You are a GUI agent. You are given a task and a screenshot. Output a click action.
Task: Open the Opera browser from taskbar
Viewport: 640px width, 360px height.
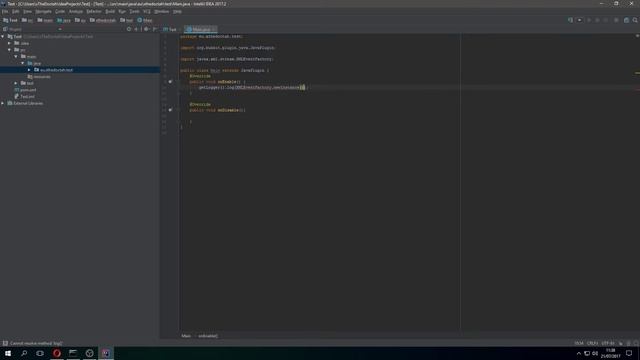click(57, 353)
